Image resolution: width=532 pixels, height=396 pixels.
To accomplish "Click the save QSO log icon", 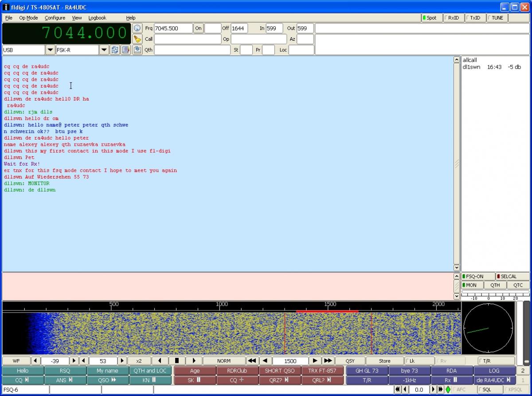I will 137,50.
